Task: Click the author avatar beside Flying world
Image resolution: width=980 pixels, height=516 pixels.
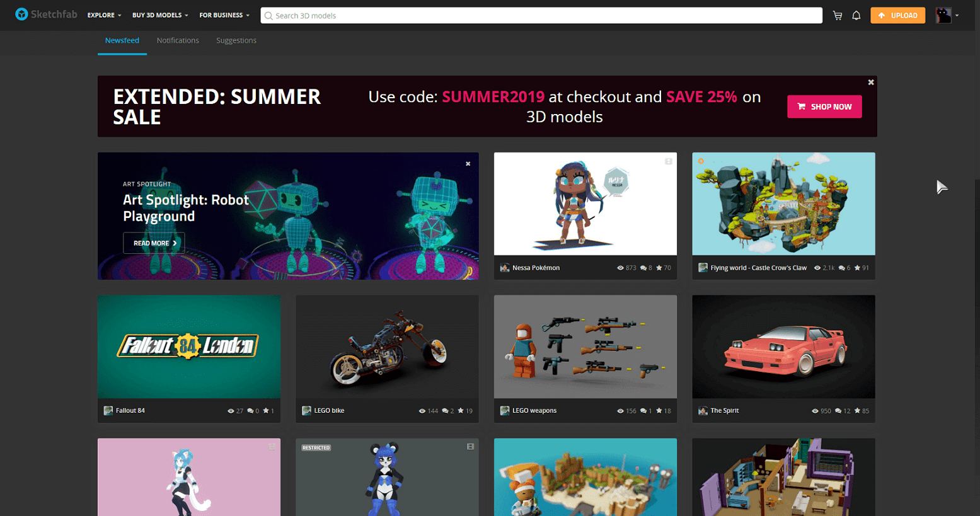Action: point(703,268)
